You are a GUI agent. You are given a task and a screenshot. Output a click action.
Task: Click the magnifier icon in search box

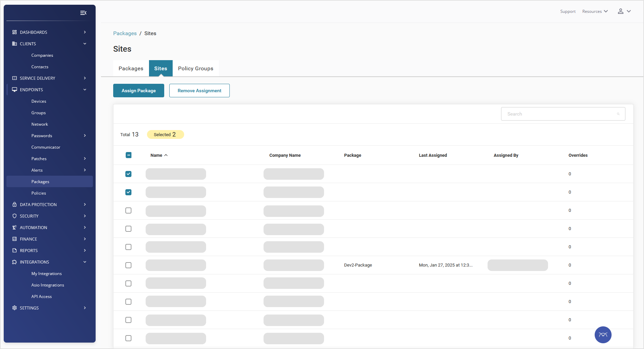[618, 114]
